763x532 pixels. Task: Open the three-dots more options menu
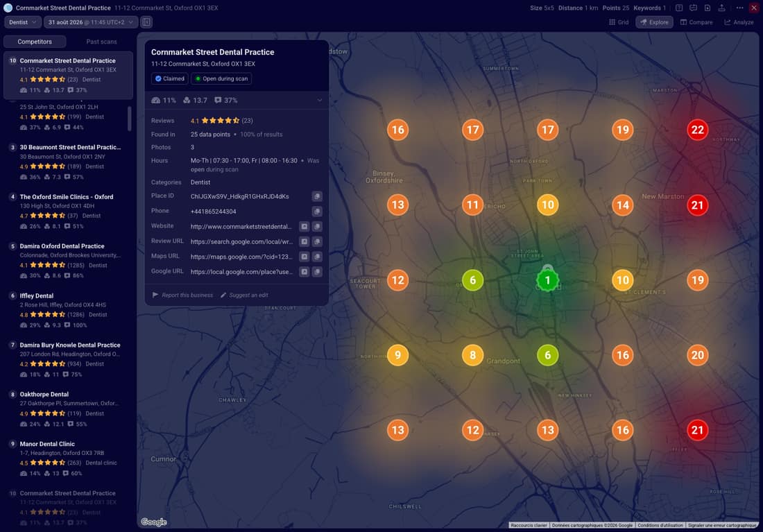[x=739, y=8]
